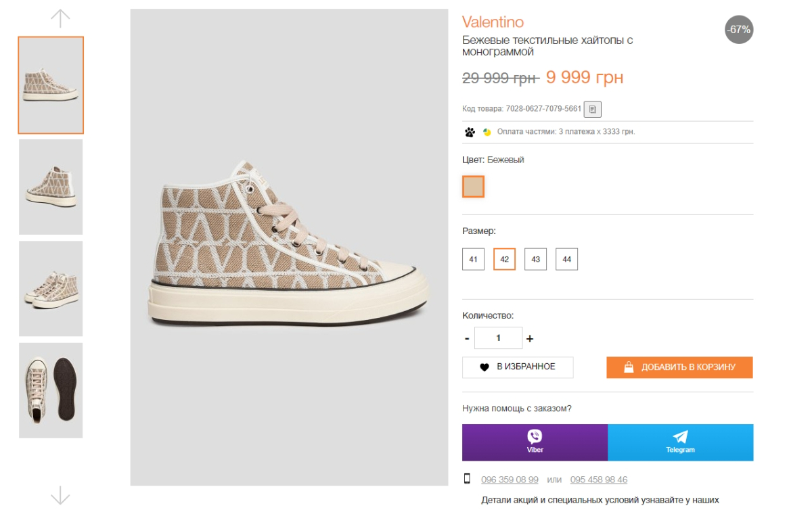812x510 pixels.
Task: Increase quantity with plus button
Action: coord(530,338)
